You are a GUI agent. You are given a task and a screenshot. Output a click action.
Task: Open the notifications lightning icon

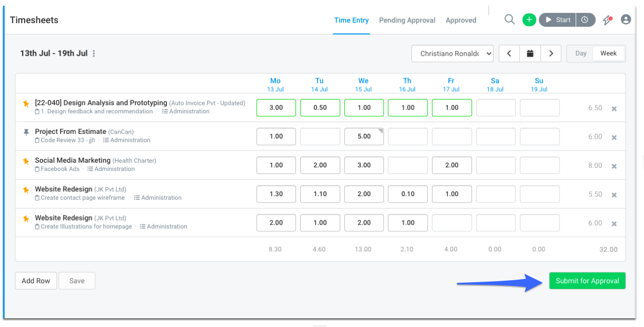608,20
